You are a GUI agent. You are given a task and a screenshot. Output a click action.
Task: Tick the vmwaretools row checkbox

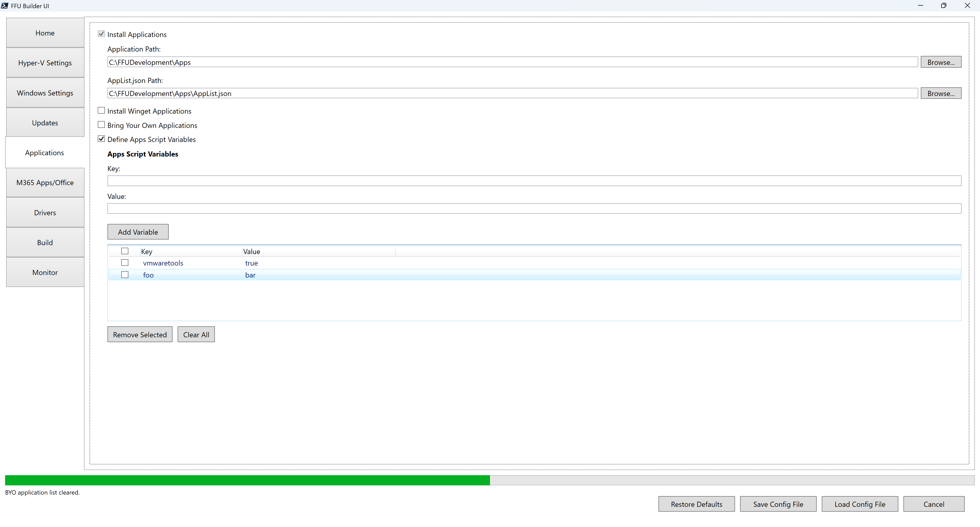tap(125, 262)
